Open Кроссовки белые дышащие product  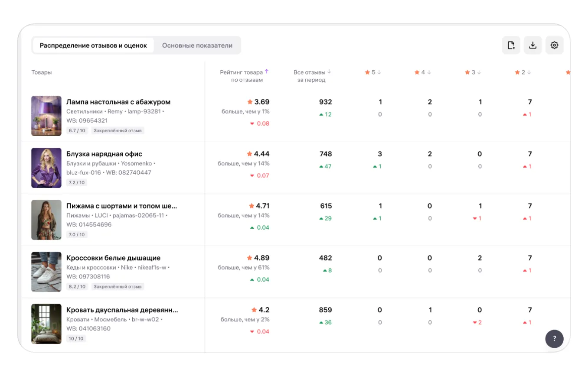click(113, 258)
